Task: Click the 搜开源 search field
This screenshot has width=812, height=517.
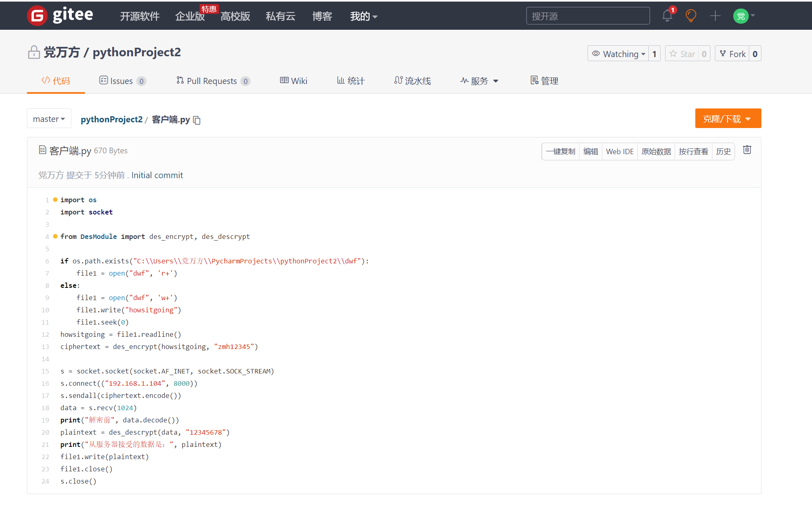Action: pyautogui.click(x=588, y=16)
